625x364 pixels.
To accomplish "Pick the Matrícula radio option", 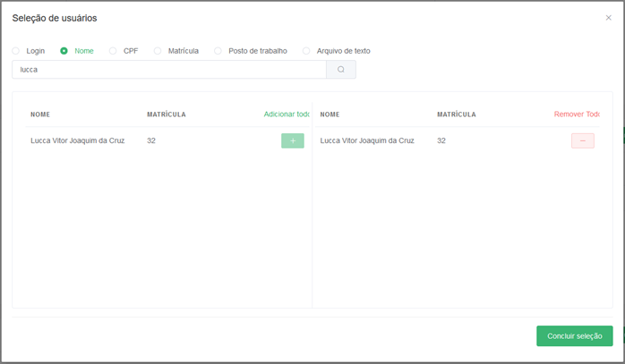I will click(158, 51).
